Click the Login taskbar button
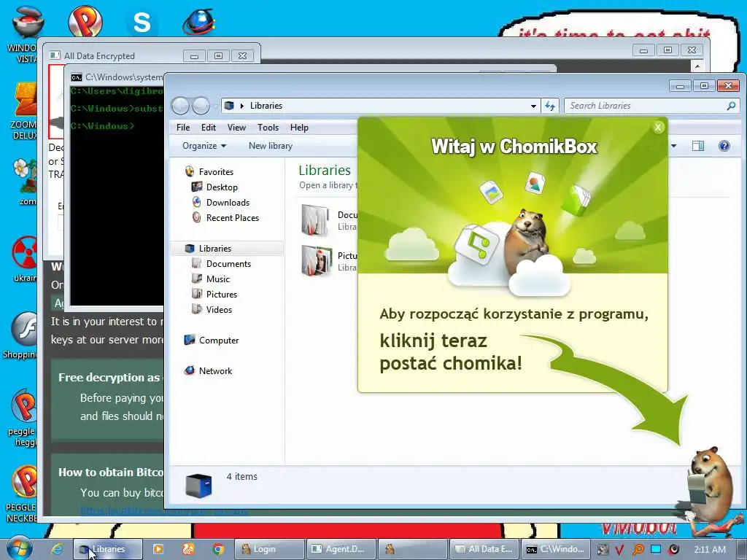The image size is (747, 560). click(269, 549)
